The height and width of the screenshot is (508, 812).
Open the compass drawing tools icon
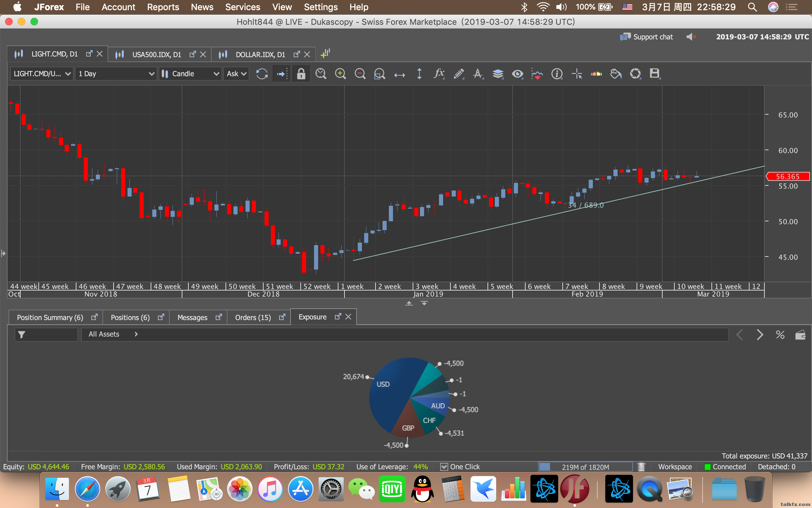point(478,74)
